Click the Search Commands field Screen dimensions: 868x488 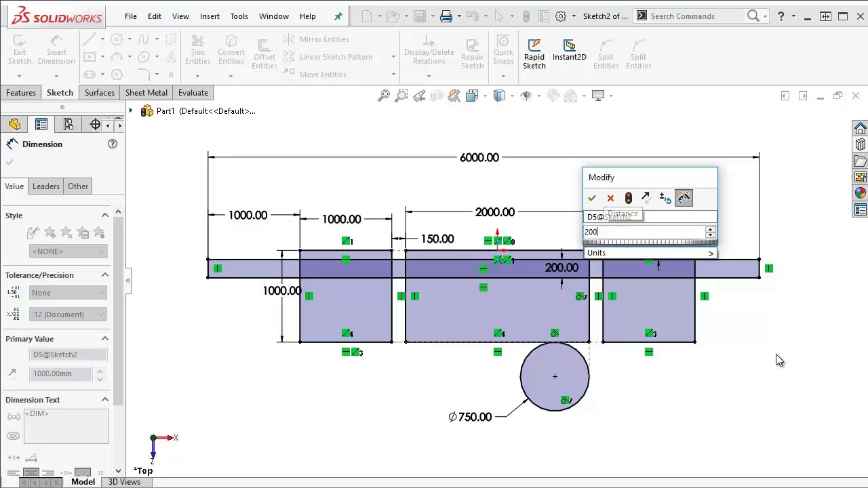click(697, 16)
